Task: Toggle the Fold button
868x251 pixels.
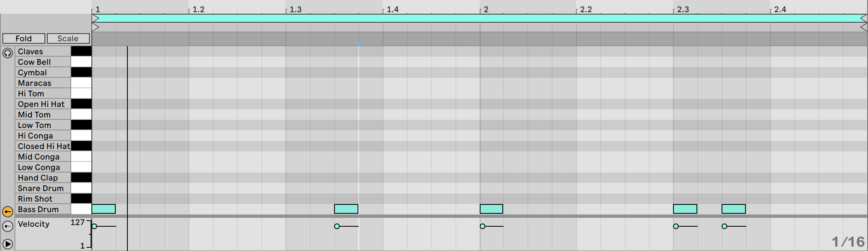Action: [23, 38]
